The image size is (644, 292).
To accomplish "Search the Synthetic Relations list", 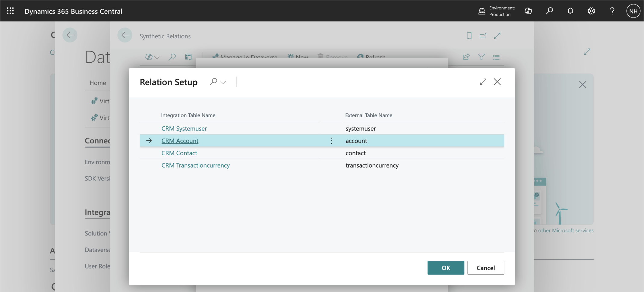I will pyautogui.click(x=172, y=57).
